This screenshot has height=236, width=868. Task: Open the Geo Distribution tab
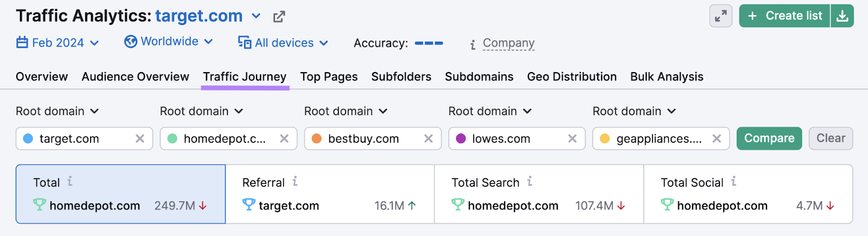click(x=572, y=77)
